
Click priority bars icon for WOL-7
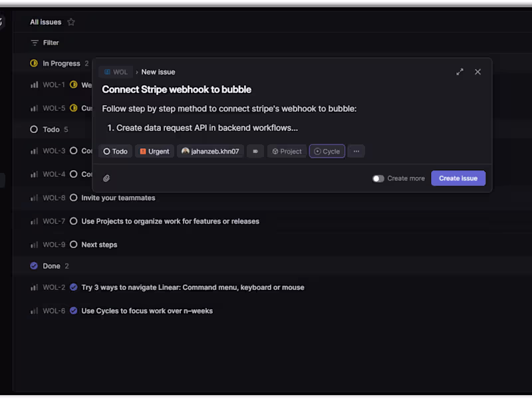click(x=35, y=221)
